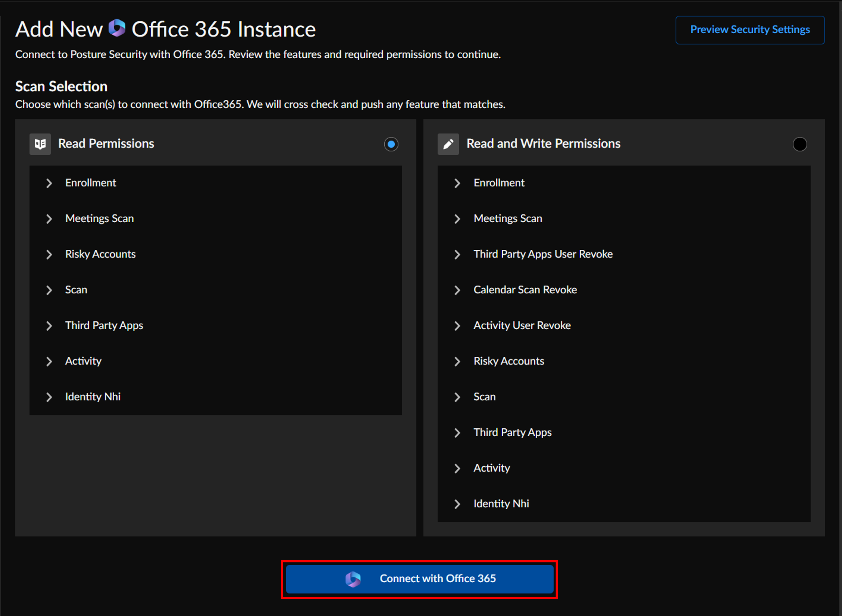Expand Third Party Apps User Revoke chevron
Viewport: 842px width, 616px height.
coord(457,254)
